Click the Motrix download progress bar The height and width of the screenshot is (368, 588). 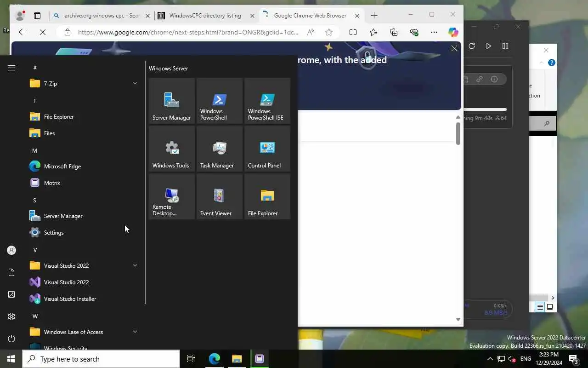pyautogui.click(x=485, y=109)
